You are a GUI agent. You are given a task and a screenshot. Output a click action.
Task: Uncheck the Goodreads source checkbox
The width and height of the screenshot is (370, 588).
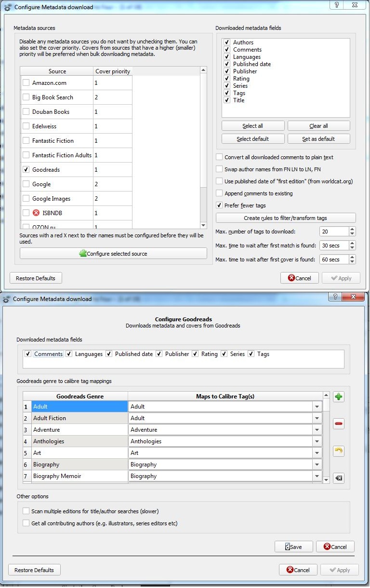(x=26, y=170)
